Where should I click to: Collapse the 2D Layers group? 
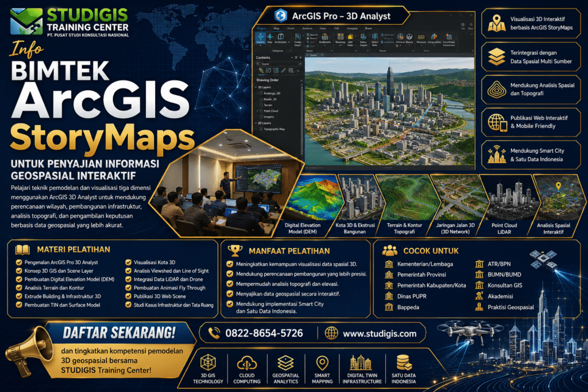click(x=256, y=123)
